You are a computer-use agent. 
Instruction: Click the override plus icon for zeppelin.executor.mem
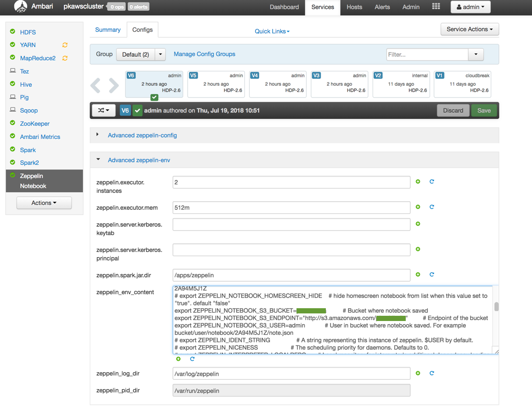(418, 207)
